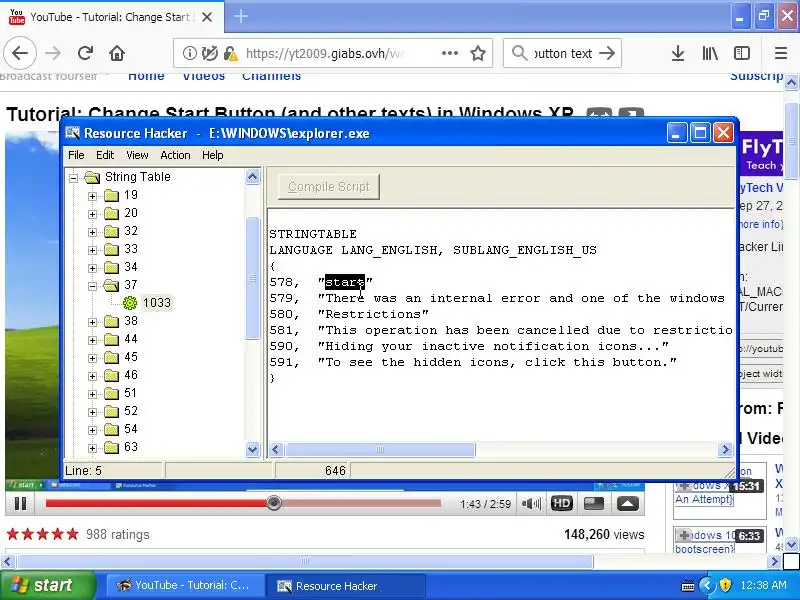This screenshot has width=800, height=600.
Task: Open the Videos link on YouTube page
Action: 204,76
